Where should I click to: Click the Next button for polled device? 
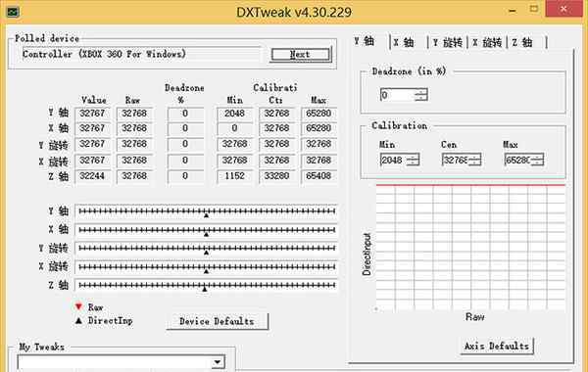(301, 54)
